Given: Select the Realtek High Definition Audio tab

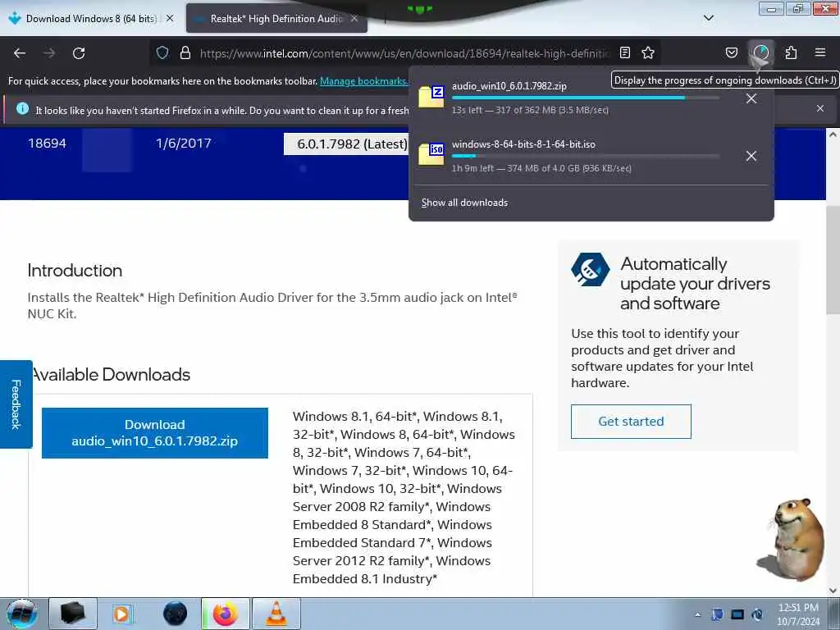Looking at the screenshot, I should (276, 18).
